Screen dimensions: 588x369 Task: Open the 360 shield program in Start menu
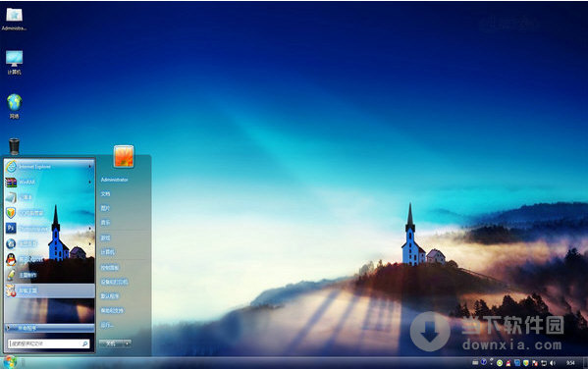(x=49, y=213)
